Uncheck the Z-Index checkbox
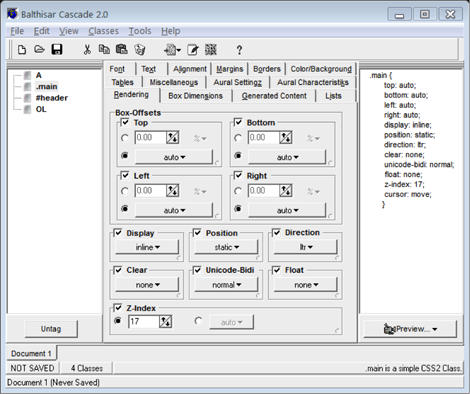 (118, 308)
